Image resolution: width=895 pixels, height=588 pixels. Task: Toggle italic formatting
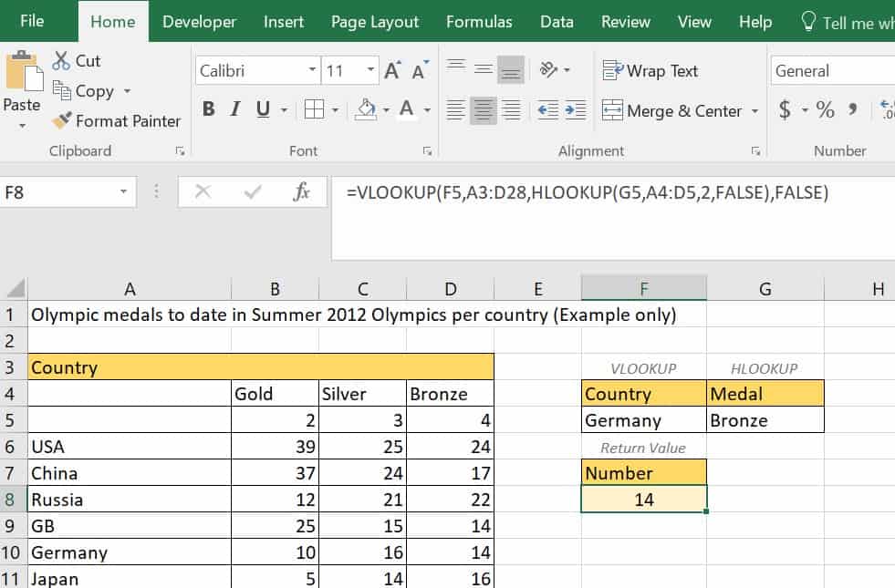[235, 108]
